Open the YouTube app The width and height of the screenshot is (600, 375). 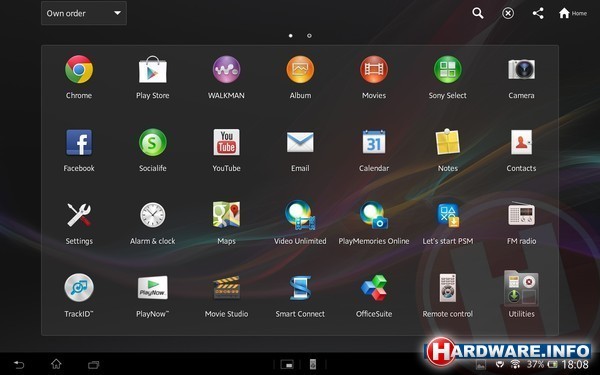click(227, 142)
